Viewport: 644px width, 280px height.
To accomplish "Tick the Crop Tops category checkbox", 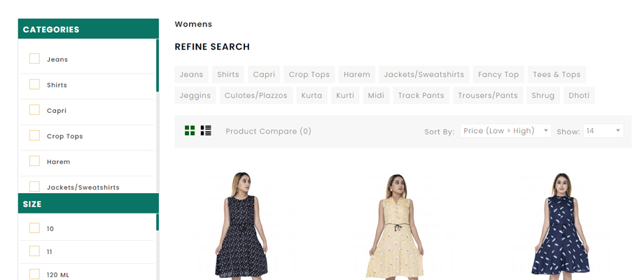I will click(x=34, y=136).
